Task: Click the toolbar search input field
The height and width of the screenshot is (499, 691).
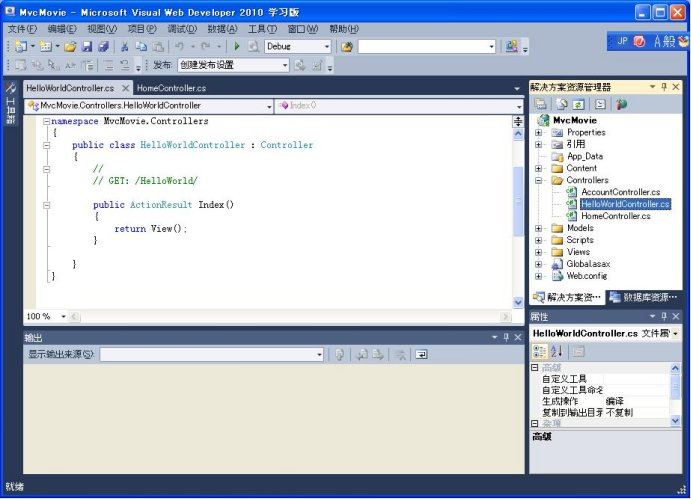Action: click(x=427, y=46)
